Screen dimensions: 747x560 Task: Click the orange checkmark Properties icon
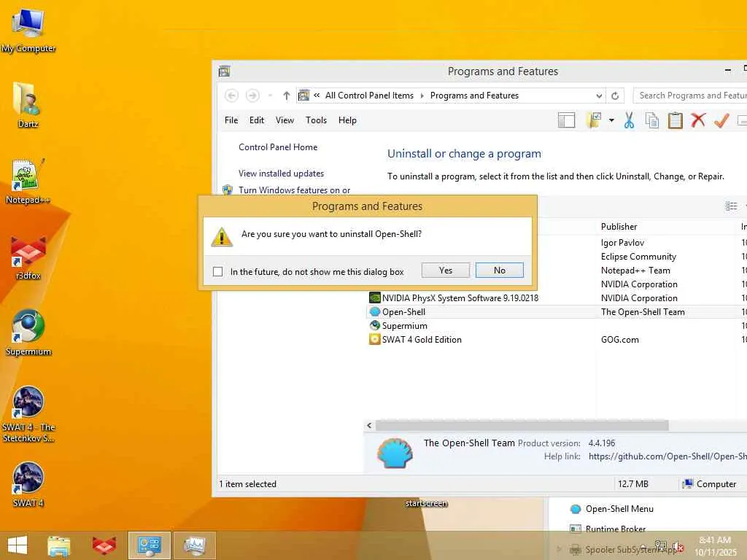click(x=721, y=120)
